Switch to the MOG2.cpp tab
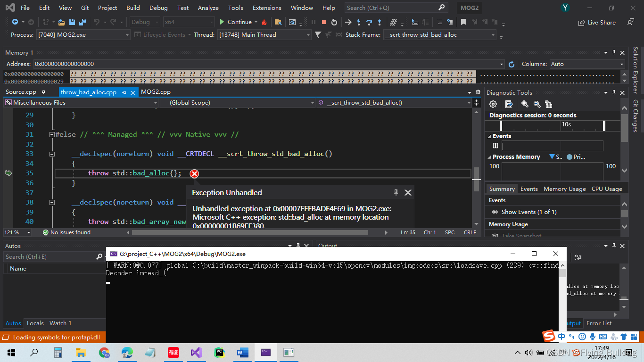The image size is (644, 362). coord(156,92)
